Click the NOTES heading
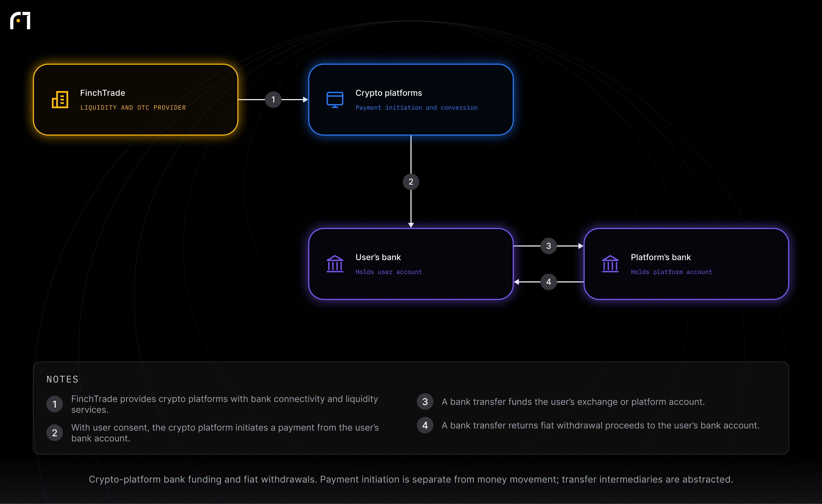The height and width of the screenshot is (504, 822). click(62, 379)
